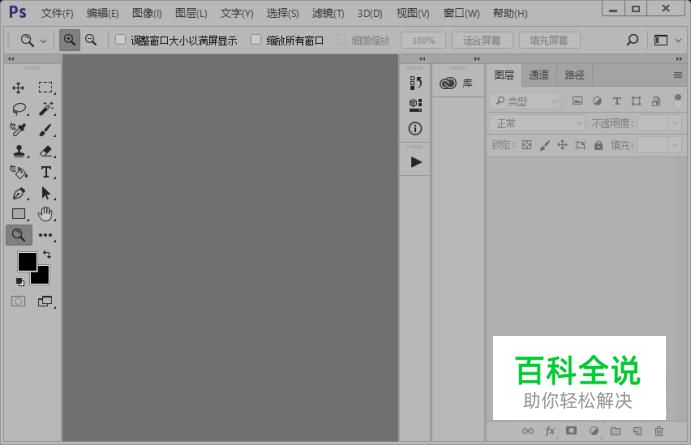Viewport: 691px width, 445px height.
Task: Enable zoom all windows checkbox
Action: (x=256, y=40)
